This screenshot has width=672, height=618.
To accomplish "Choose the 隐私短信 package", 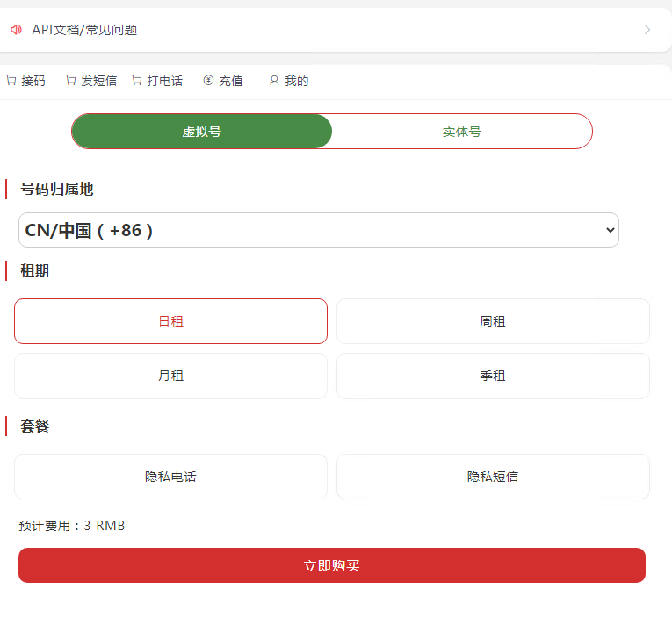I will [493, 477].
